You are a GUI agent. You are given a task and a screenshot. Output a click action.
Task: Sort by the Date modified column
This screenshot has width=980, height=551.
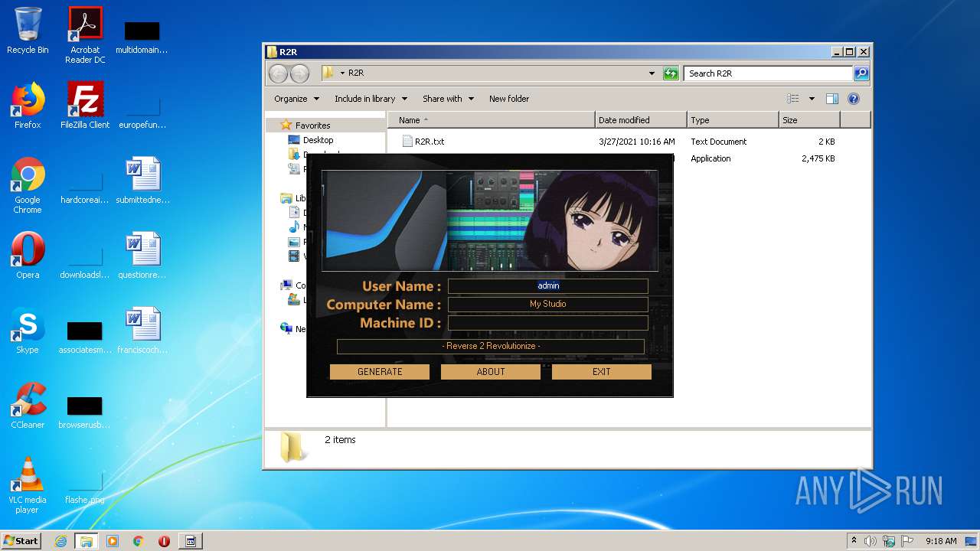pos(641,120)
